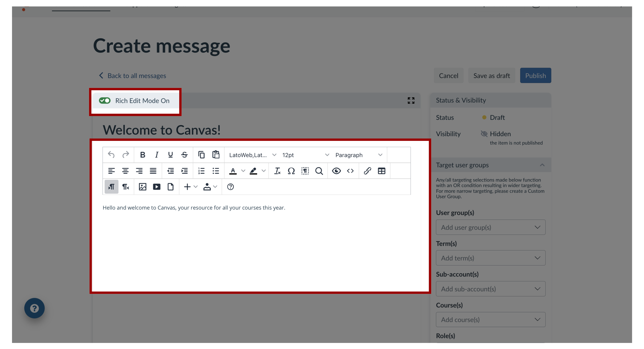The image size is (644, 349).
Task: Insert or edit a link
Action: (367, 171)
